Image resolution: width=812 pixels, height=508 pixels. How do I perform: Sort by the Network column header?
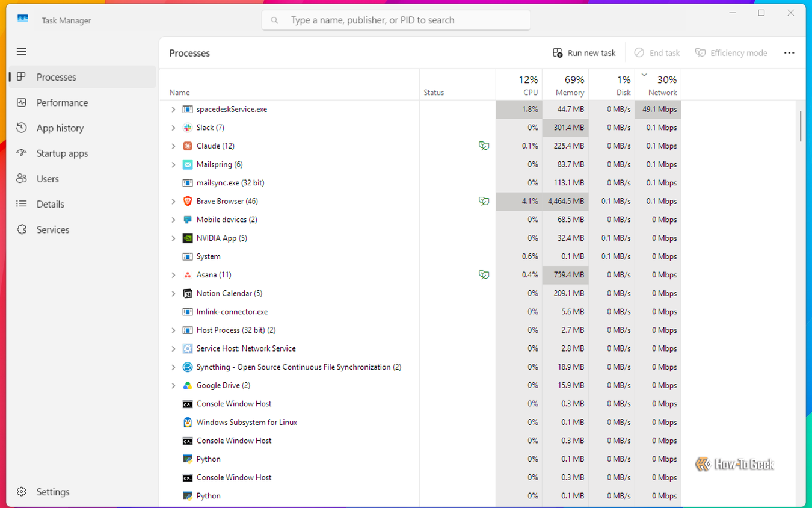coord(658,85)
